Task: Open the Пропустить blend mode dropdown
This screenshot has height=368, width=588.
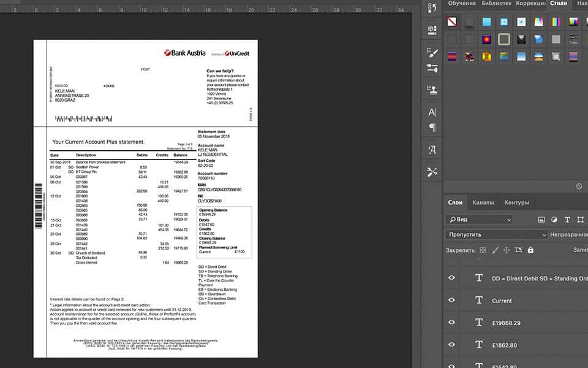Action: click(x=497, y=235)
